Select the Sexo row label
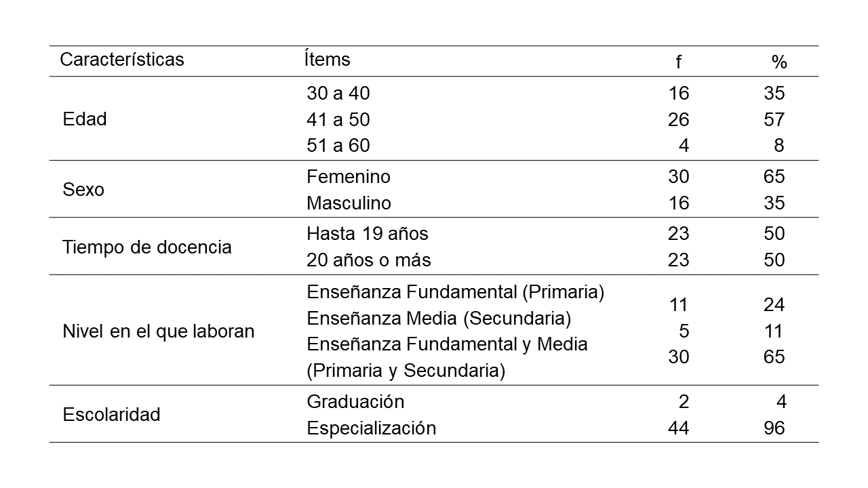The width and height of the screenshot is (868, 488). [x=83, y=190]
